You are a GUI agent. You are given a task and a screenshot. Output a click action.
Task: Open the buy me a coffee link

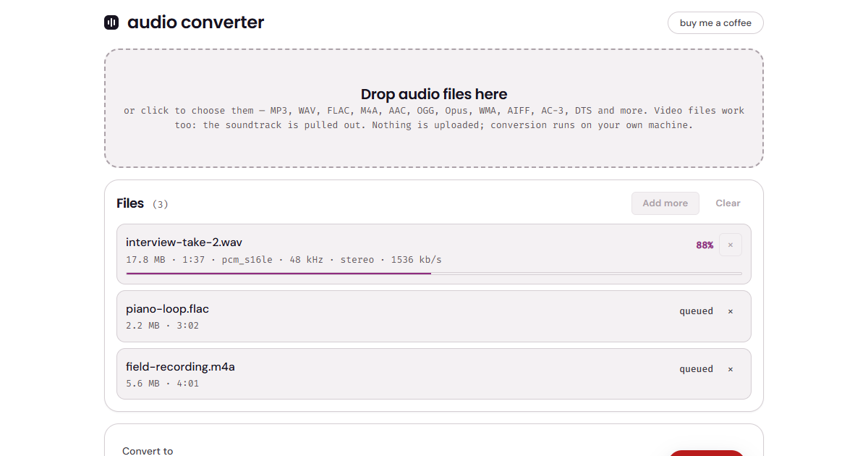[x=715, y=22]
